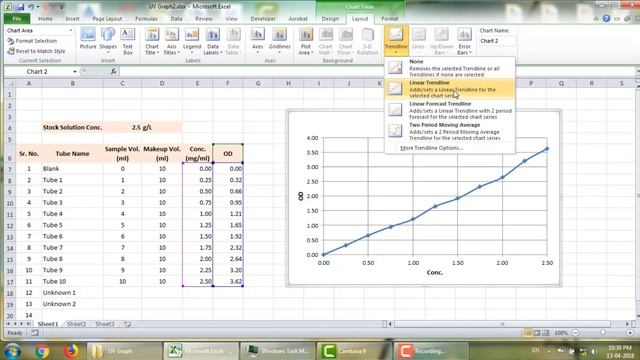This screenshot has height=360, width=640.
Task: Choose Linear Forecast Trendline option
Action: (449, 110)
